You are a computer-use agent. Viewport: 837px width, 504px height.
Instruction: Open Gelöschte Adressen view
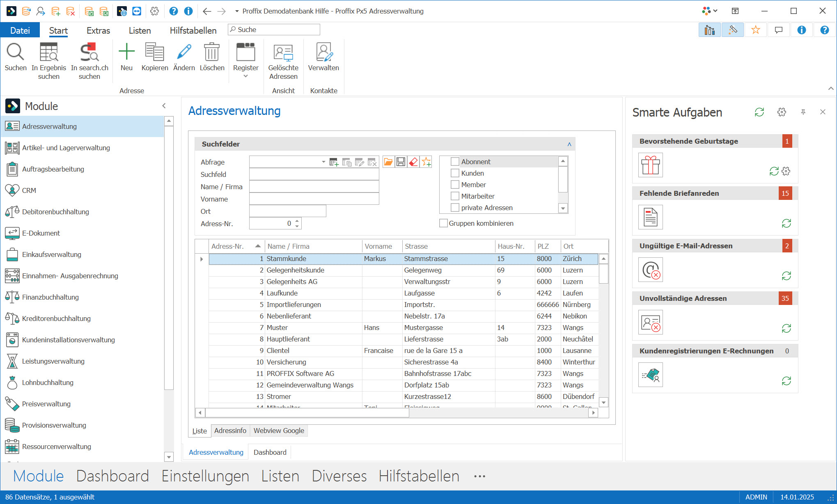(x=283, y=52)
